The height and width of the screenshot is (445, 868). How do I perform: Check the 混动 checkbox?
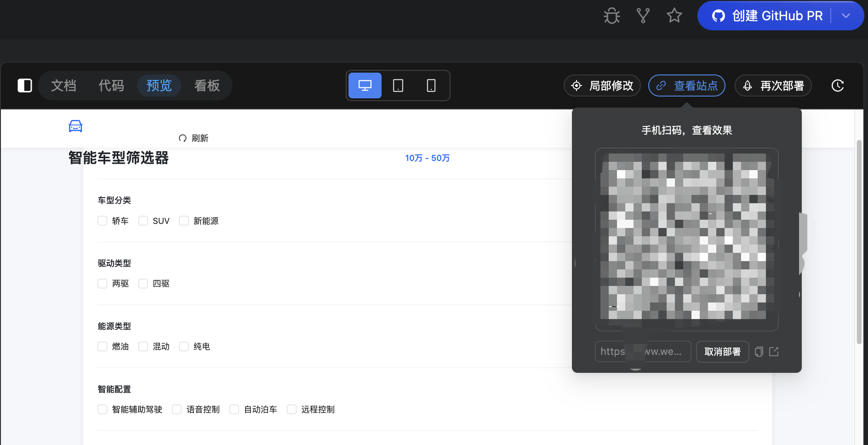[x=143, y=346]
